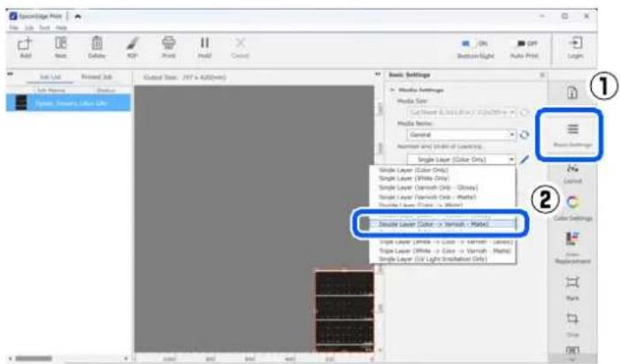This screenshot has height=364, width=620.
Task: Click the arrow icon in title bar
Action: (x=78, y=16)
